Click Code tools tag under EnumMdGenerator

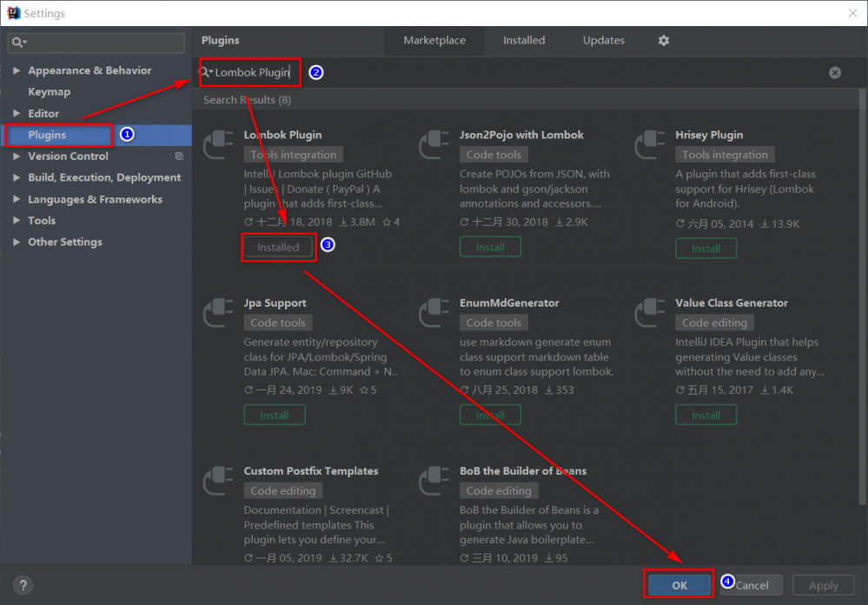point(494,322)
